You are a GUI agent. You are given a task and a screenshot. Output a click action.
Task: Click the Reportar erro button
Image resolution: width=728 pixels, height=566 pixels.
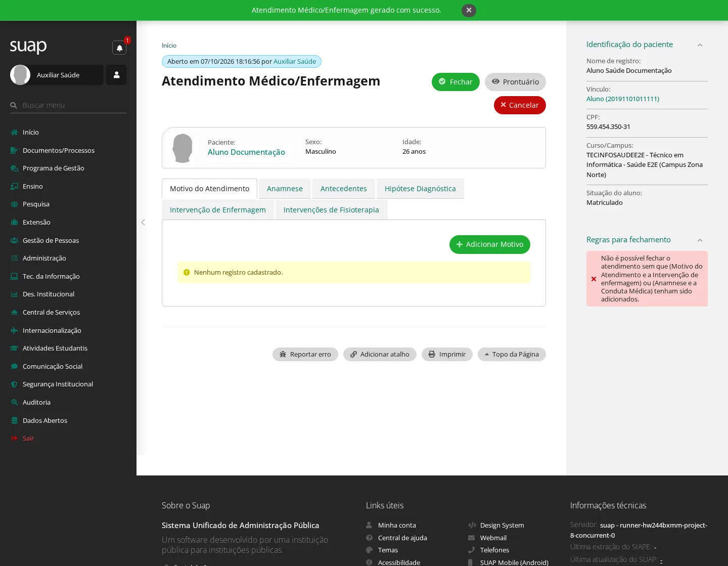[305, 355]
